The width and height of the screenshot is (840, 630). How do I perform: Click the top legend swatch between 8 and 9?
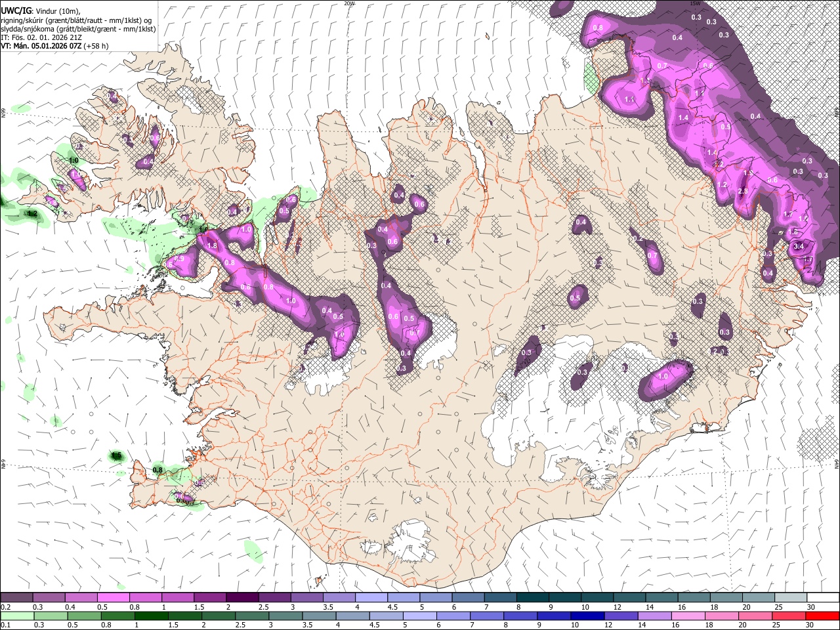532,598
